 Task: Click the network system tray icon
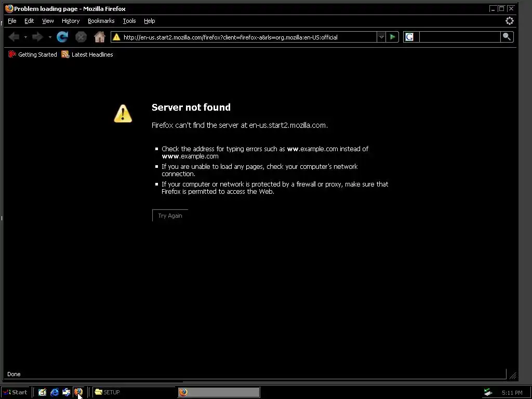click(x=488, y=392)
